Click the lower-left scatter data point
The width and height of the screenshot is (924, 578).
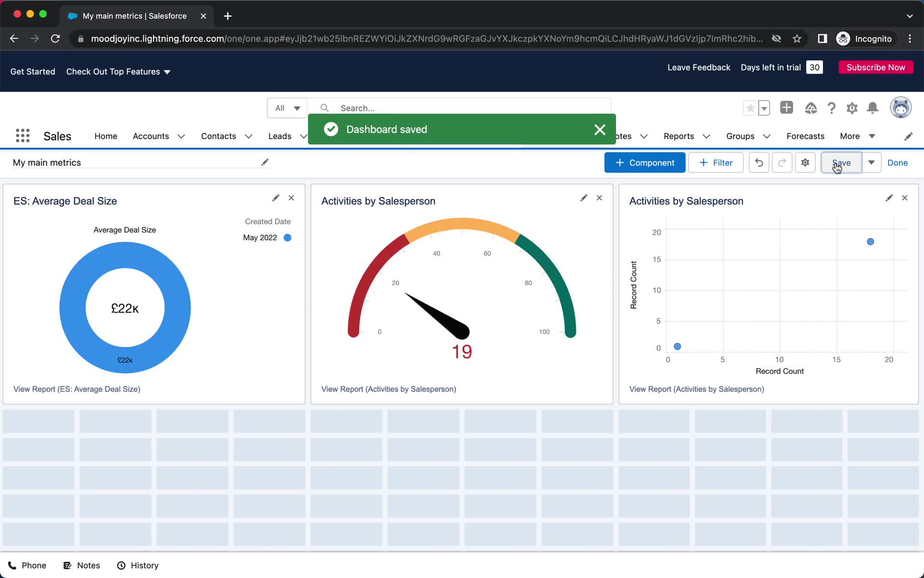[x=677, y=346]
